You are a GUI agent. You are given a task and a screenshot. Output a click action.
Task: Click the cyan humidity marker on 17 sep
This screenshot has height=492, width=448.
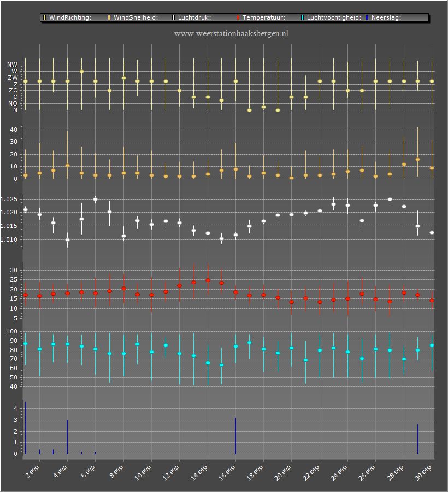(250, 343)
